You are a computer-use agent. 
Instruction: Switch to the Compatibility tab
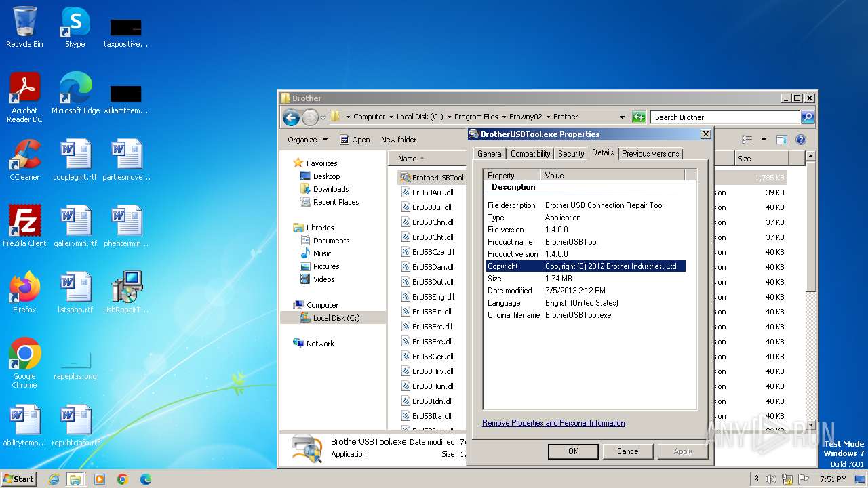[530, 154]
